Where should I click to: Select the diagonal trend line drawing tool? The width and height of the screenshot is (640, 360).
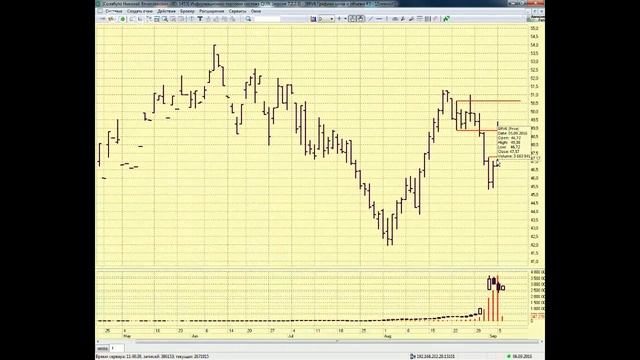tap(371, 19)
